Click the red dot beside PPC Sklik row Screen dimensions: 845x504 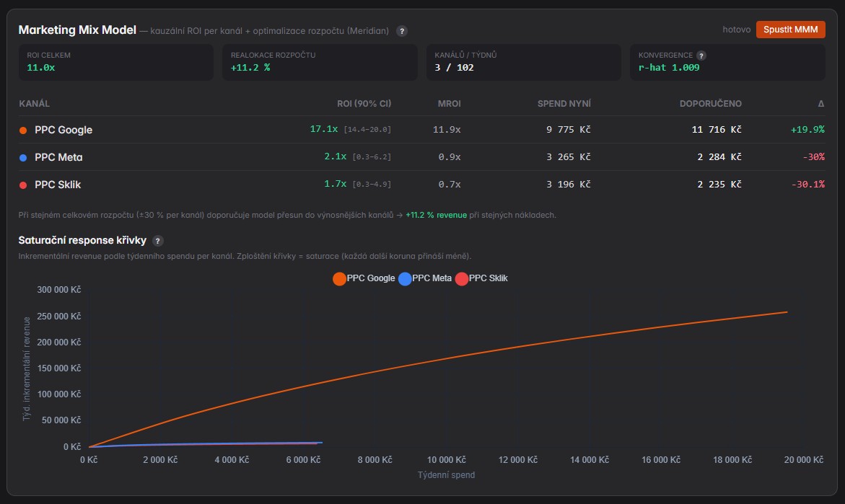23,185
